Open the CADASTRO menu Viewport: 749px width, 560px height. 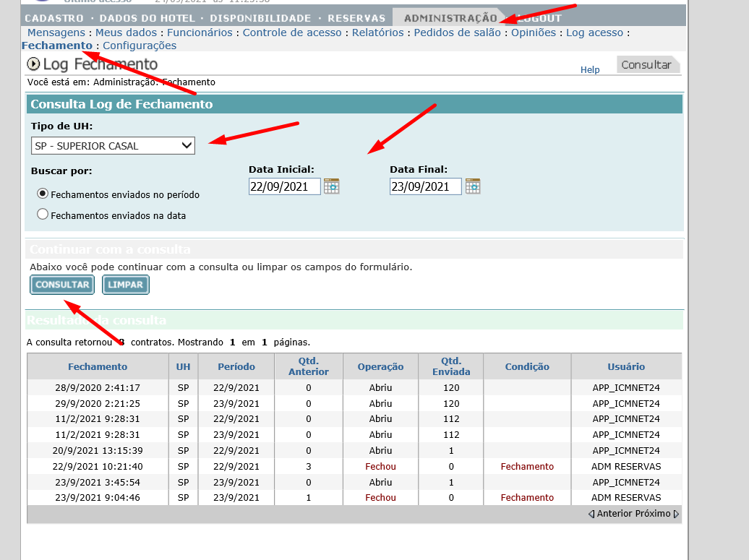click(54, 18)
